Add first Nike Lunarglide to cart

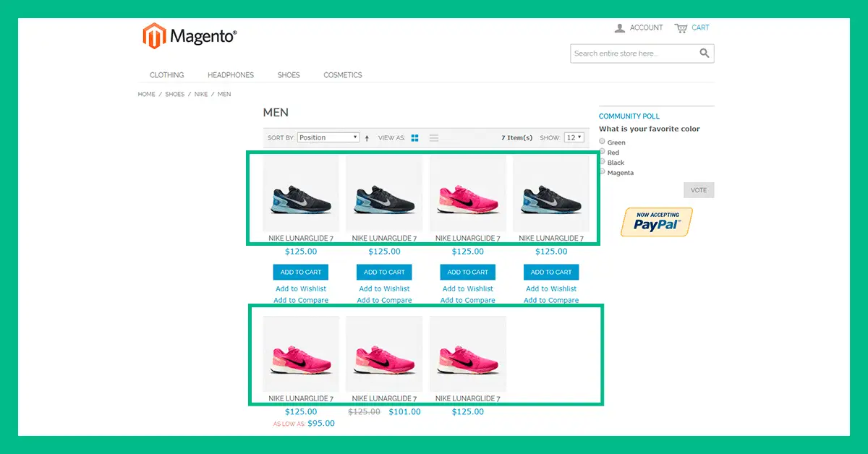[301, 273]
